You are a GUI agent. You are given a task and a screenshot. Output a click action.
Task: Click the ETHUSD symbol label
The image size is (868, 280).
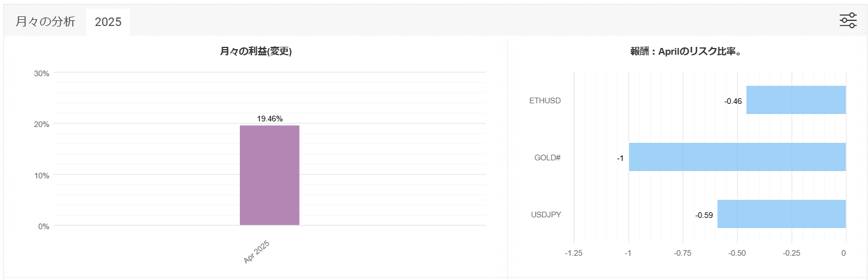(545, 100)
